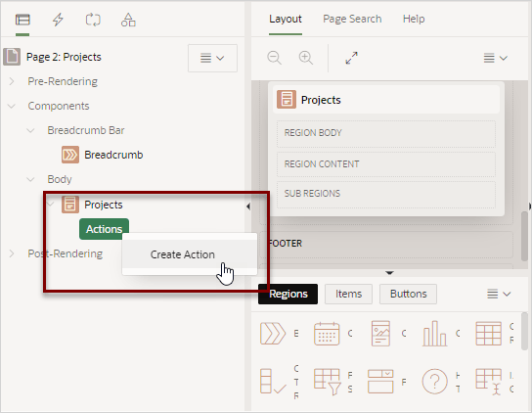Pick the Chart region from gallery

point(434,334)
